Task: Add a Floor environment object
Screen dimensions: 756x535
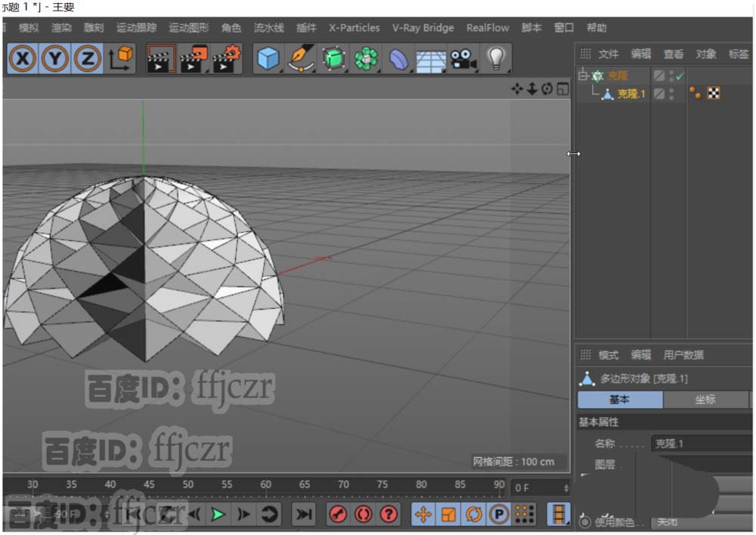Action: tap(431, 60)
